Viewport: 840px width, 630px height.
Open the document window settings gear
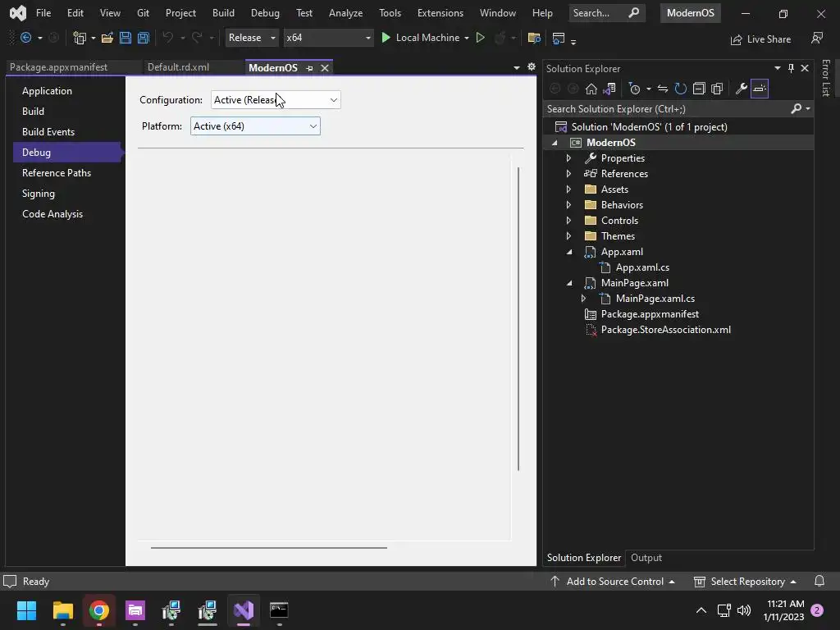click(531, 67)
